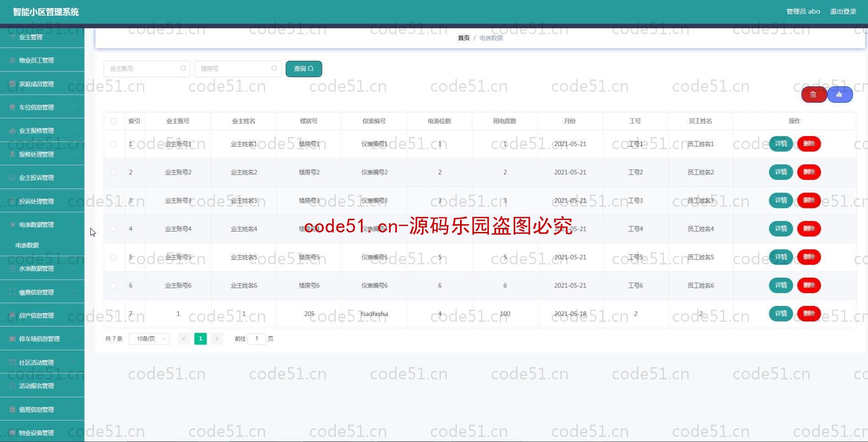Click the 值班信息管理 sidebar icon
868x442 pixels.
point(12,410)
